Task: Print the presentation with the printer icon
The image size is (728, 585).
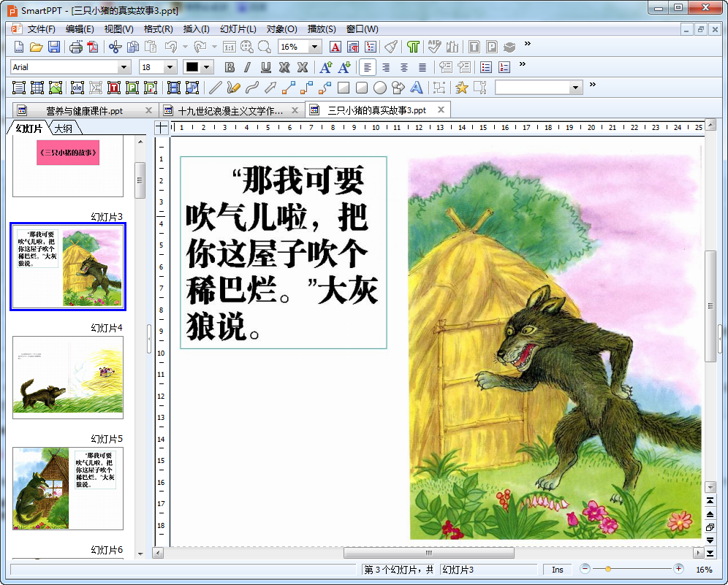Action: tap(76, 47)
